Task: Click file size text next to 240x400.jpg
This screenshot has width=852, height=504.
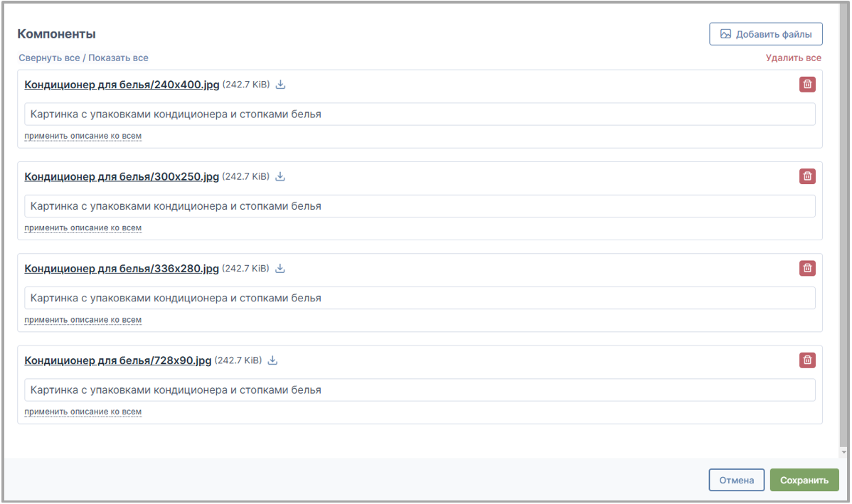Action: click(x=246, y=85)
